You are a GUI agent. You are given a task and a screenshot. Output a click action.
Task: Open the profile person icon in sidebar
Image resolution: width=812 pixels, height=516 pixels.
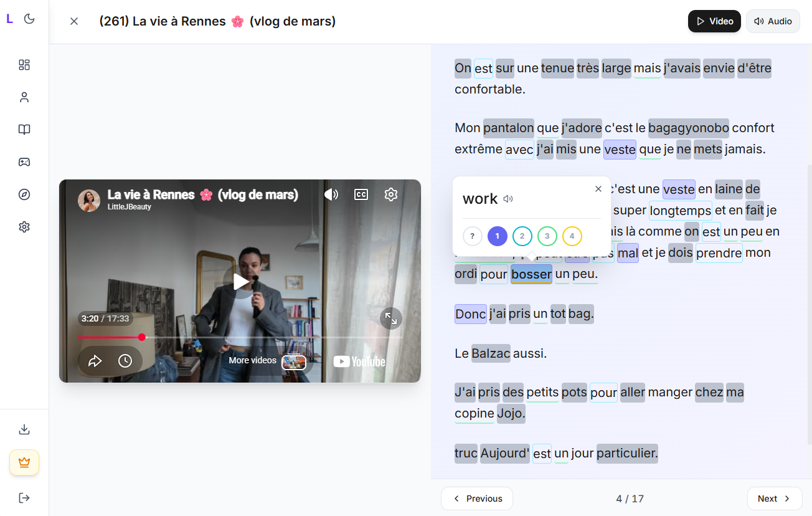click(24, 97)
